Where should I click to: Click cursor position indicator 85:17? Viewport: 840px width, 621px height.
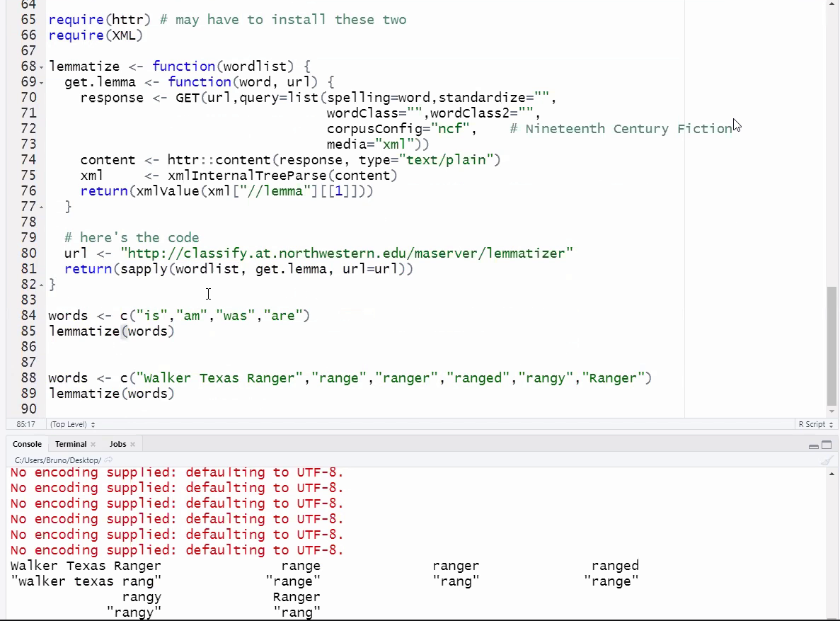[25, 424]
